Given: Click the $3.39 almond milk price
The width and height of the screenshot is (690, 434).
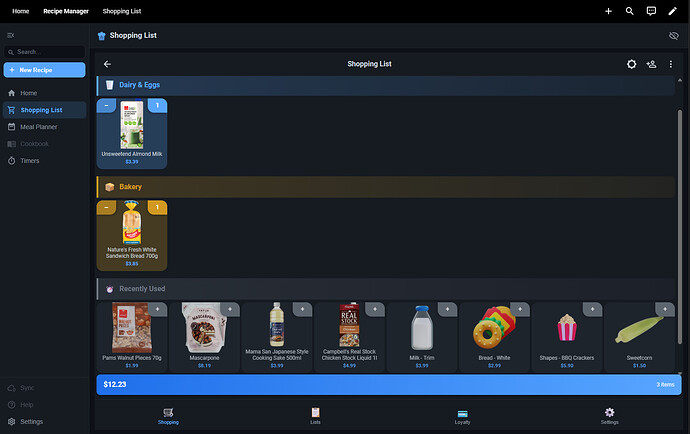Looking at the screenshot, I should [x=132, y=162].
